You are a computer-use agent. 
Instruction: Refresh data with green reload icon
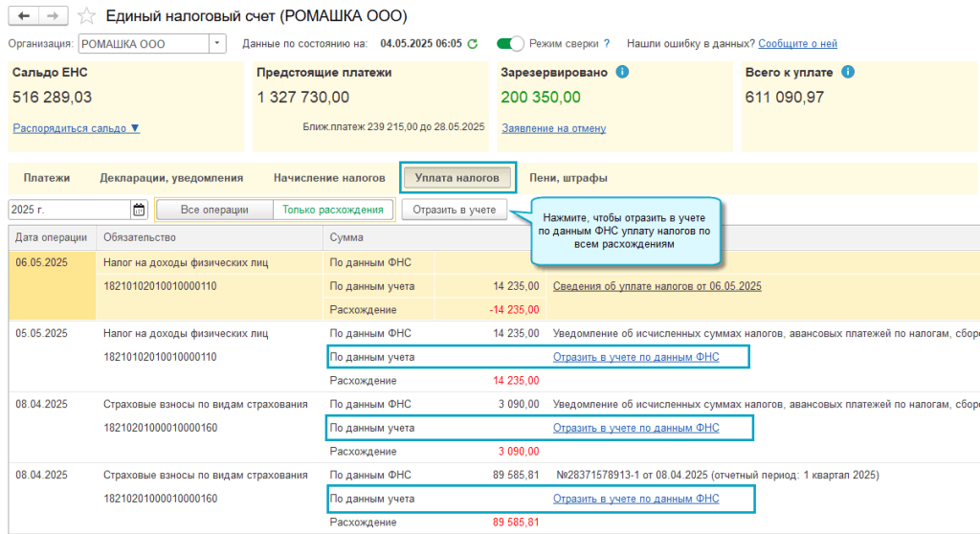click(x=472, y=44)
